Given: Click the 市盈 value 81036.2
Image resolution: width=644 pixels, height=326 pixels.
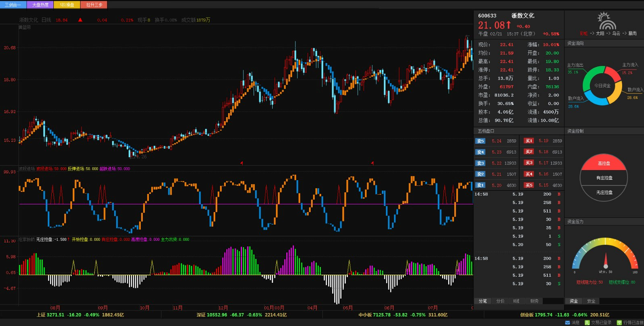Looking at the screenshot, I should [504, 95].
